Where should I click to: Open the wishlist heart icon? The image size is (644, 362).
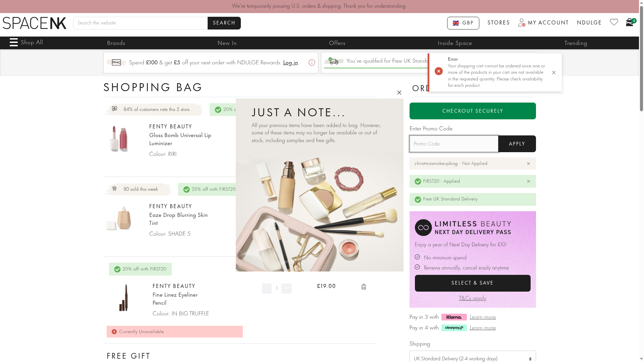[x=614, y=22]
